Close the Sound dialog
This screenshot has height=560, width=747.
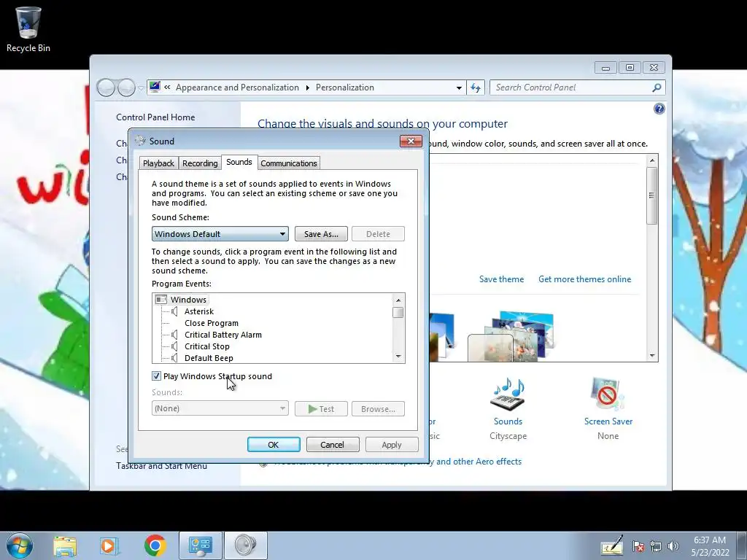pyautogui.click(x=411, y=141)
